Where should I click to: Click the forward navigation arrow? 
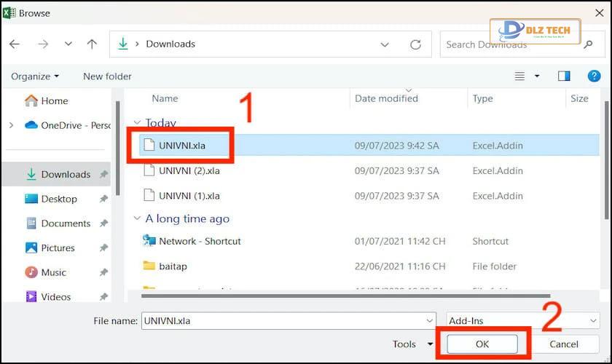43,44
